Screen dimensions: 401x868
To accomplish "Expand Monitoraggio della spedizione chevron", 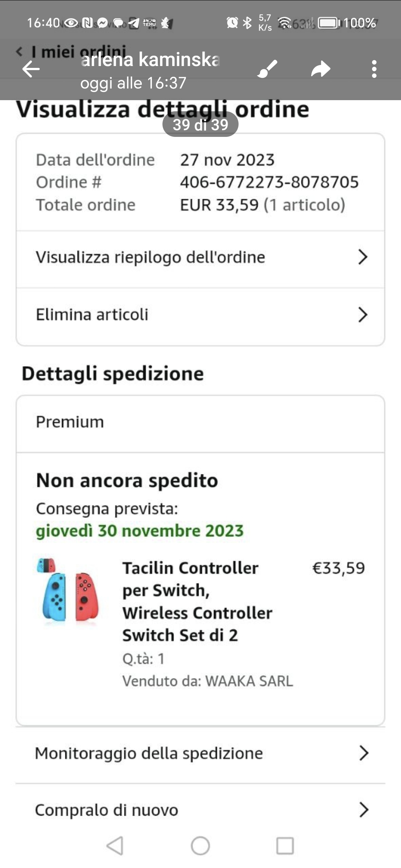I will (x=364, y=753).
